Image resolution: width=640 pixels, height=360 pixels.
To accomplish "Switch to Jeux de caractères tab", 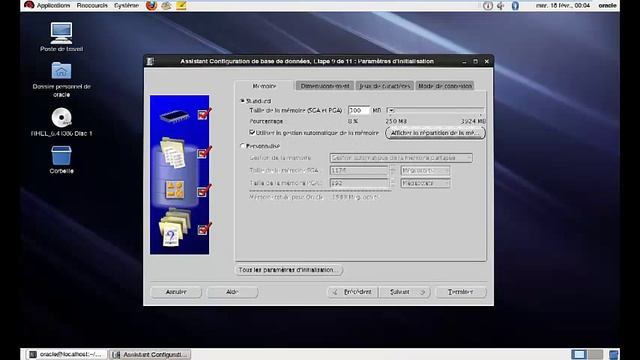I will (x=384, y=86).
